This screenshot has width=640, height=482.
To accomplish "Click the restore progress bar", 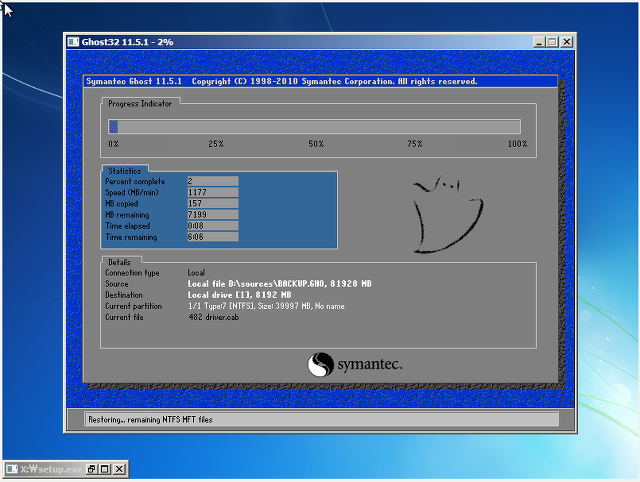I will point(314,127).
